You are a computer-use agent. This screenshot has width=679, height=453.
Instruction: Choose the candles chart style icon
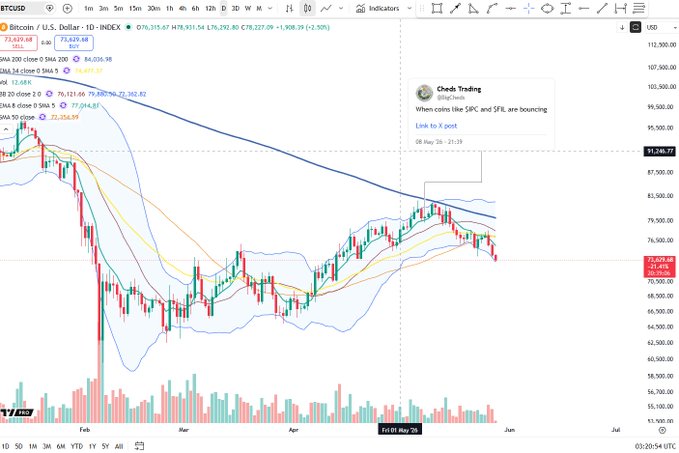307,8
